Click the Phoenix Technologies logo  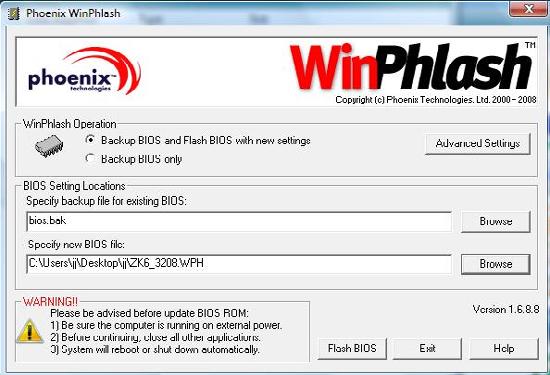tap(84, 71)
